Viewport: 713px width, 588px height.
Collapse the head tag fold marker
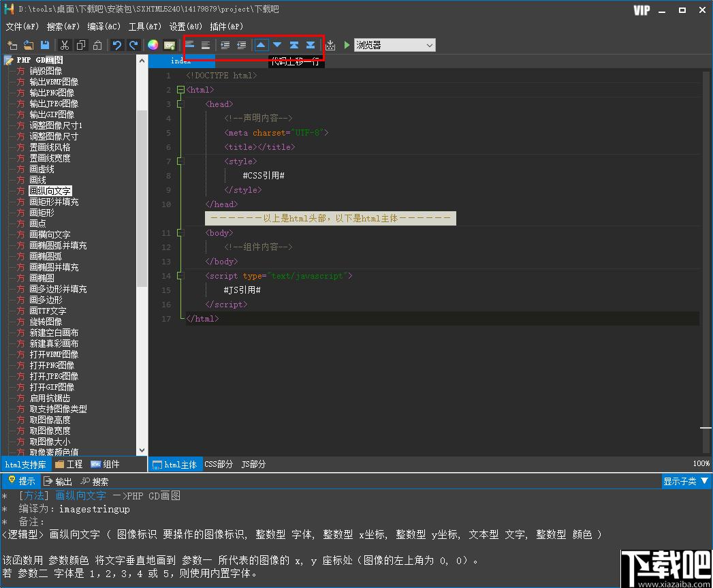[180, 104]
